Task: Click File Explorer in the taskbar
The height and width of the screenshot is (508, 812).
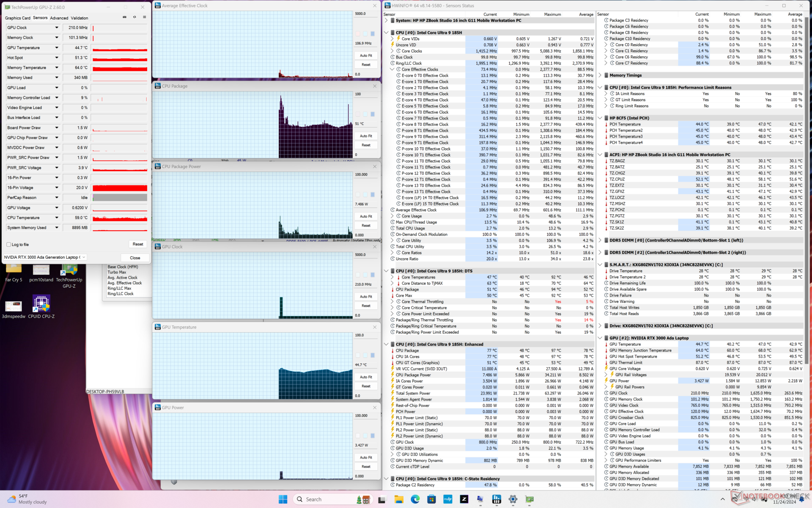Action: (398, 500)
